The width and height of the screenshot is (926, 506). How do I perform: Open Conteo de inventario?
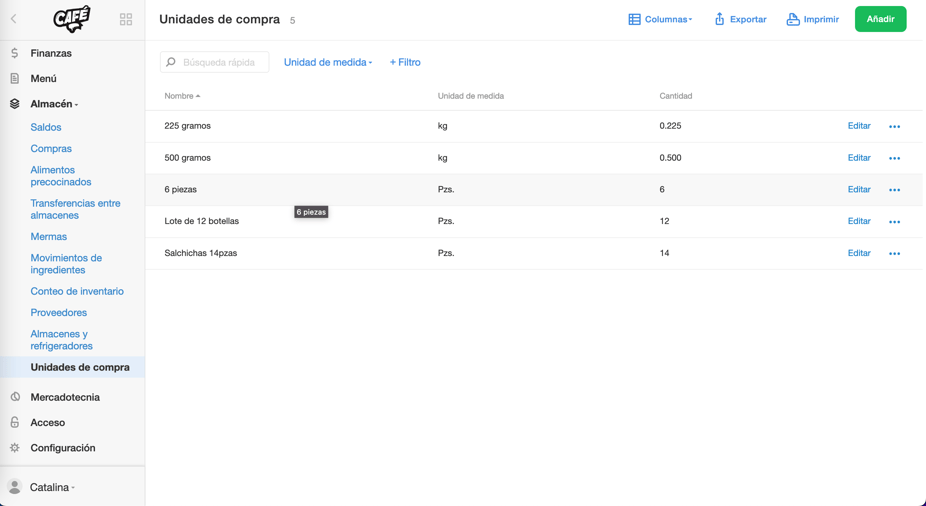pos(77,291)
